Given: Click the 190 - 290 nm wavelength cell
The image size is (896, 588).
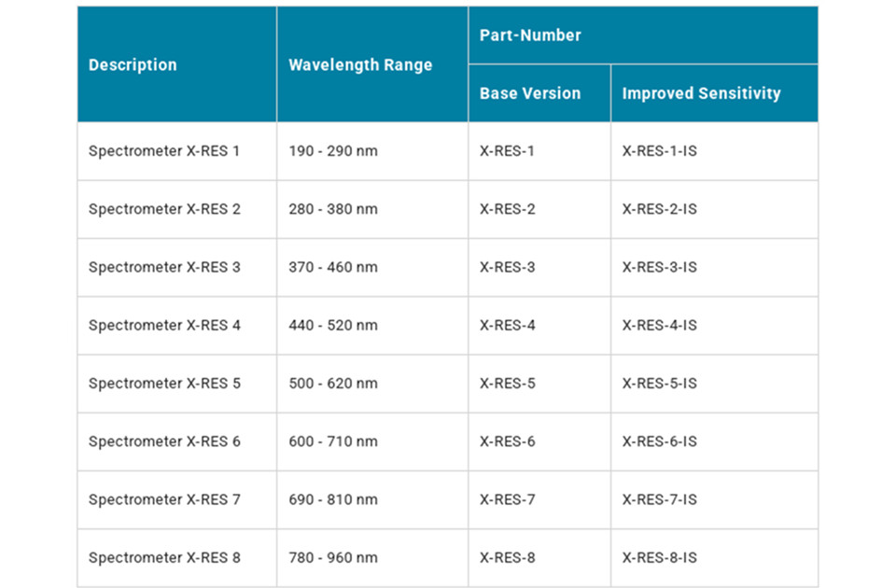Looking at the screenshot, I should (x=333, y=151).
